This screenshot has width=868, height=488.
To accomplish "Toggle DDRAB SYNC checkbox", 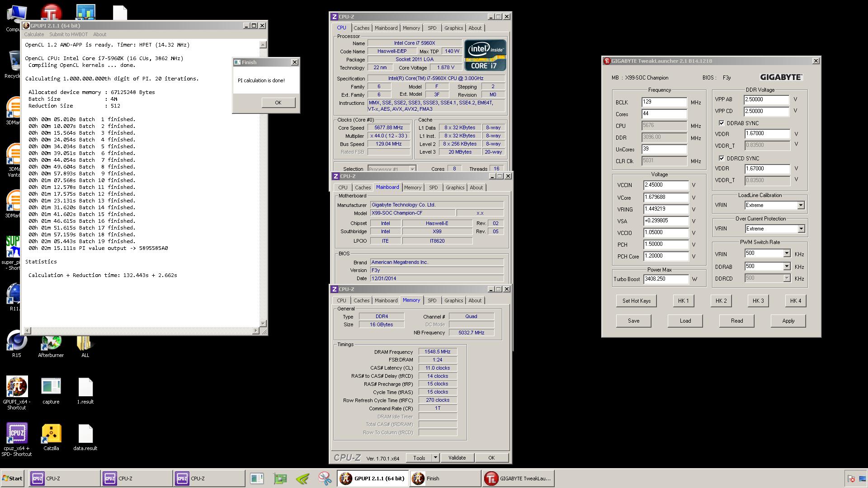I will (722, 123).
